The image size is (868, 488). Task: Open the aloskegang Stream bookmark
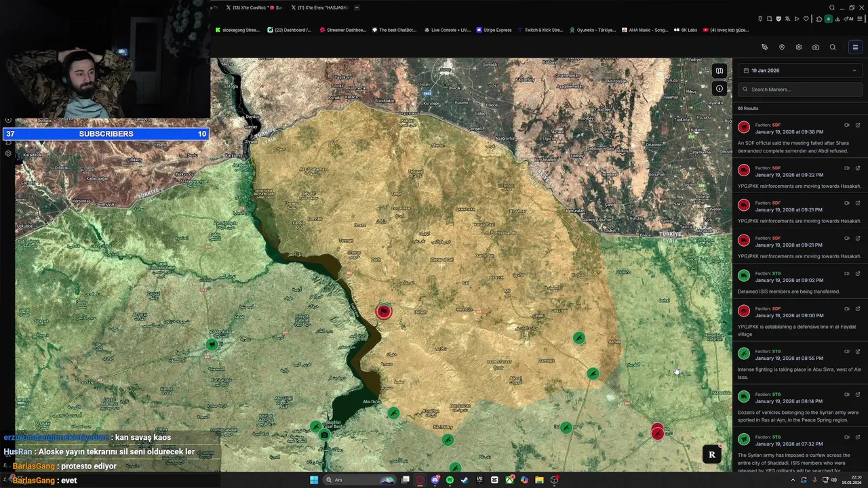click(x=237, y=30)
